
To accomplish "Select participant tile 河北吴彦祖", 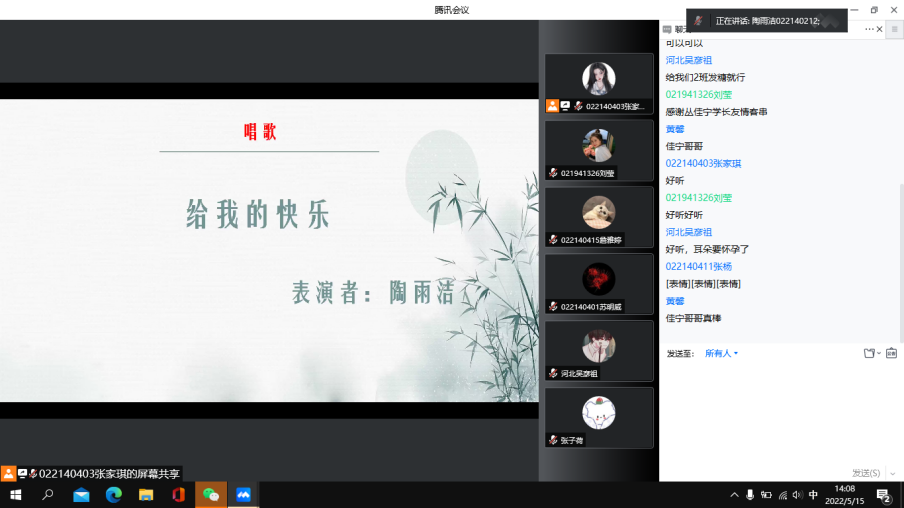I will coord(599,350).
